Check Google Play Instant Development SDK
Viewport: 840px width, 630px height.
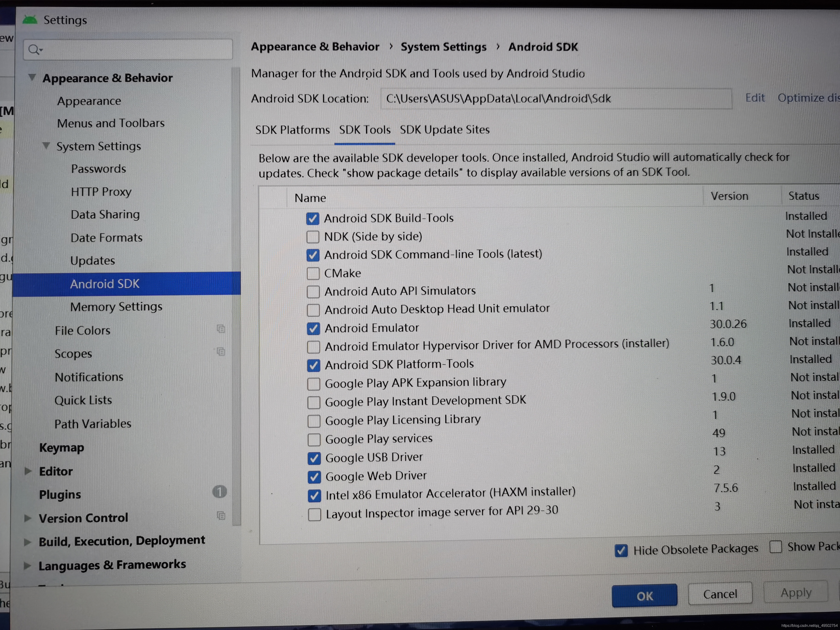(314, 402)
